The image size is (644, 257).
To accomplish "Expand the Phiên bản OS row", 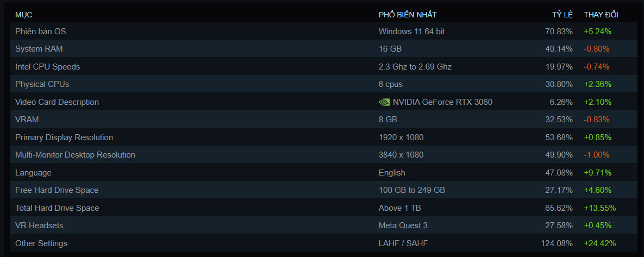I will (41, 32).
